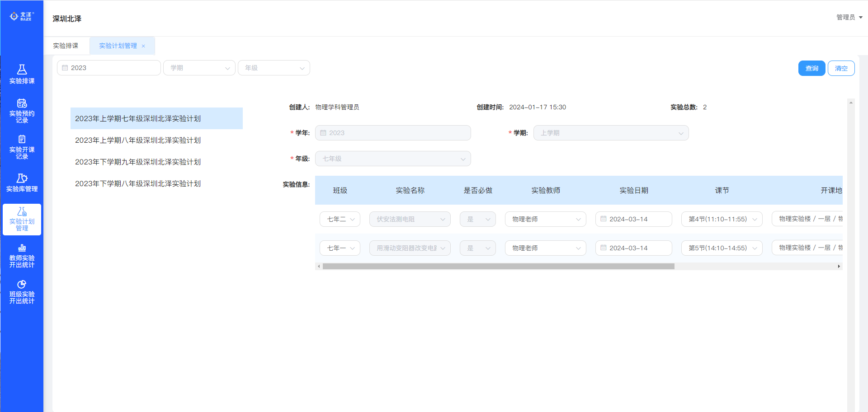Viewport: 868px width, 412px height.
Task: Open 教师实验开出统计 chart icon
Action: (x=22, y=256)
